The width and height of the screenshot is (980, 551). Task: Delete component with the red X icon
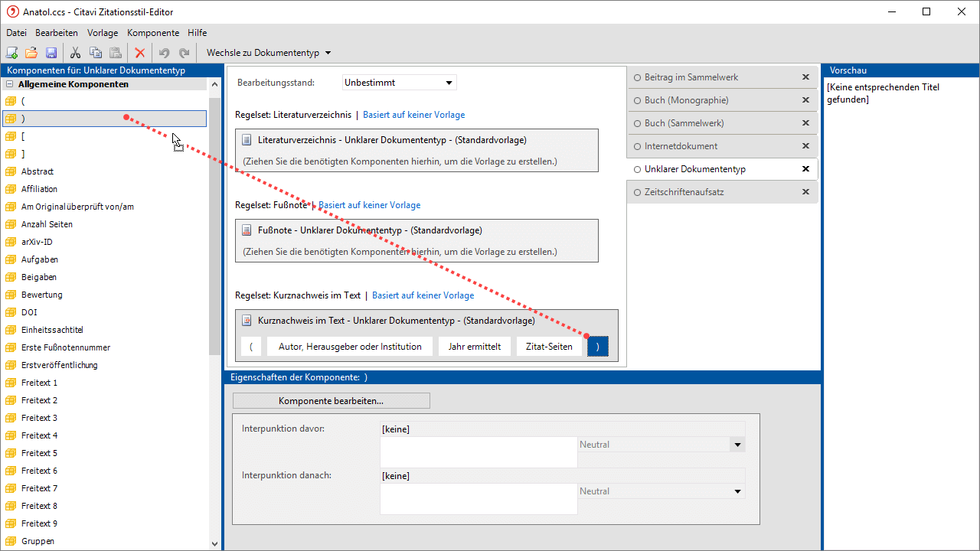[x=139, y=53]
